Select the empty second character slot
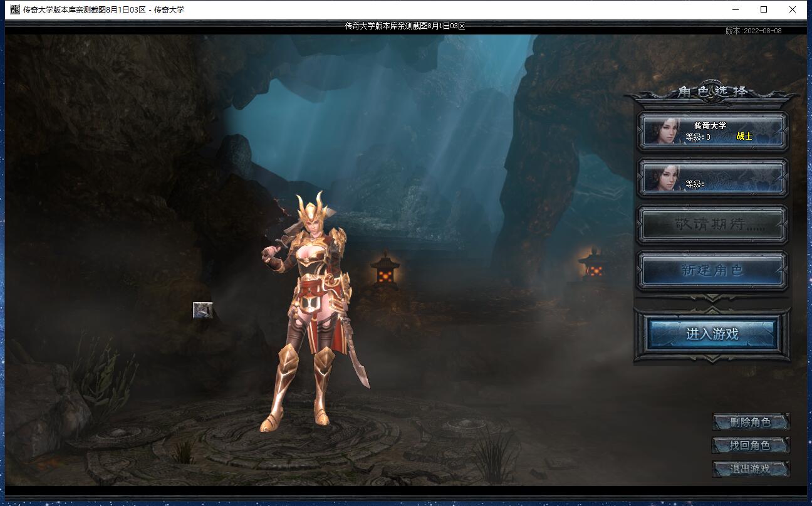The width and height of the screenshot is (812, 506). tap(712, 177)
